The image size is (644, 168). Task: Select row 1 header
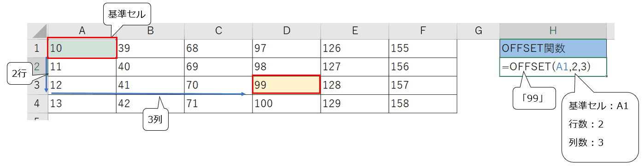click(37, 48)
